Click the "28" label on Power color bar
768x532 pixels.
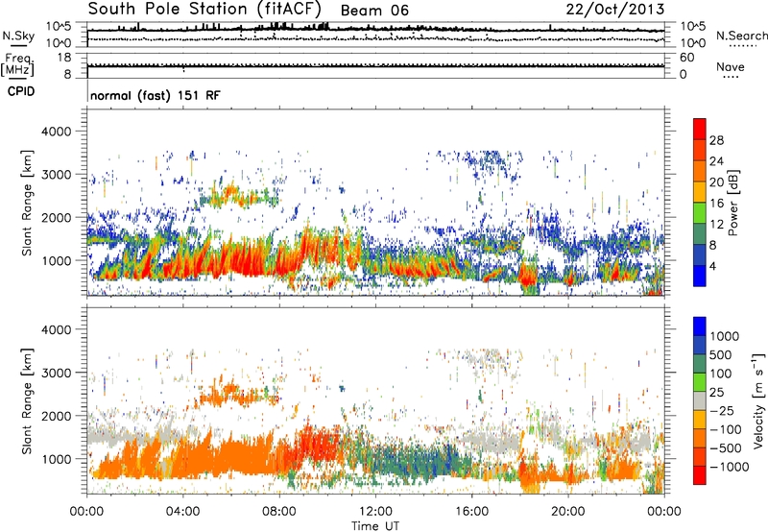click(716, 140)
